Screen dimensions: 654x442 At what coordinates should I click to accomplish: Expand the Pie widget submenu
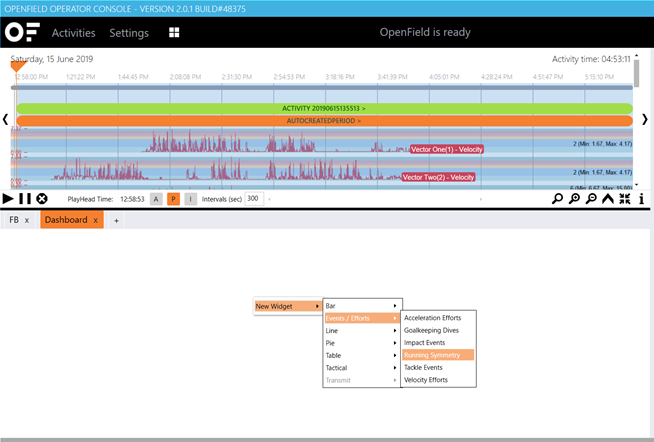(362, 343)
